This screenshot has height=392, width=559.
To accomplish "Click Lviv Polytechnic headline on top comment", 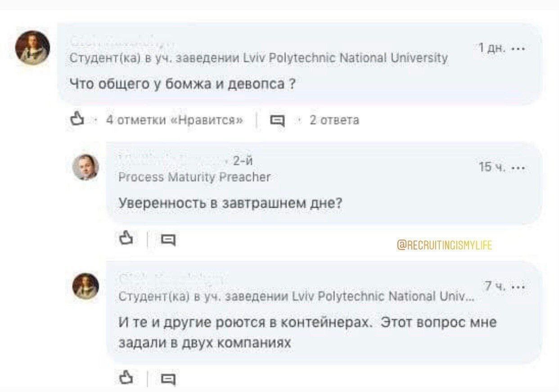I will 258,58.
